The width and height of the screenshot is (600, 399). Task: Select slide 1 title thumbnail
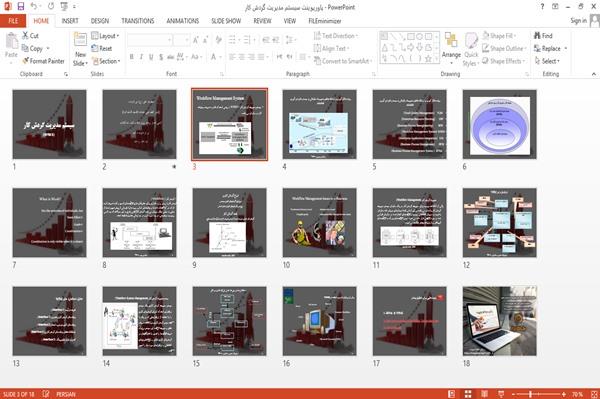point(49,124)
